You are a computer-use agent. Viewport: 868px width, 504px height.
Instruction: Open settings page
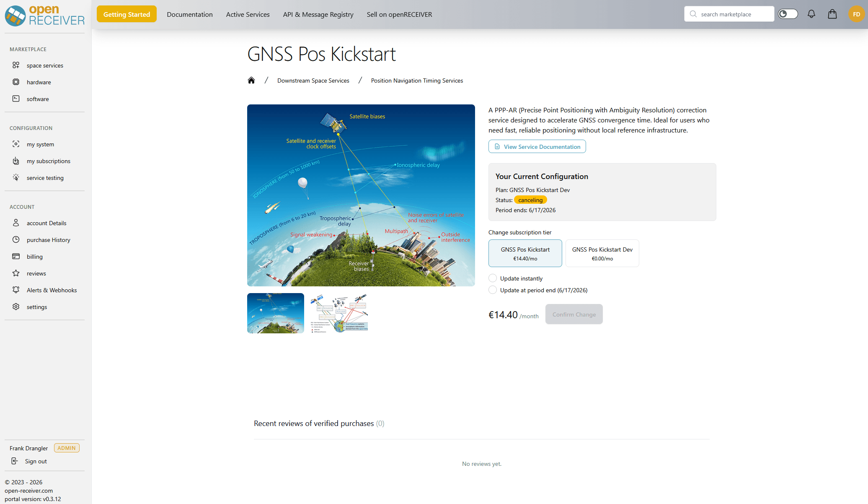pos(37,307)
